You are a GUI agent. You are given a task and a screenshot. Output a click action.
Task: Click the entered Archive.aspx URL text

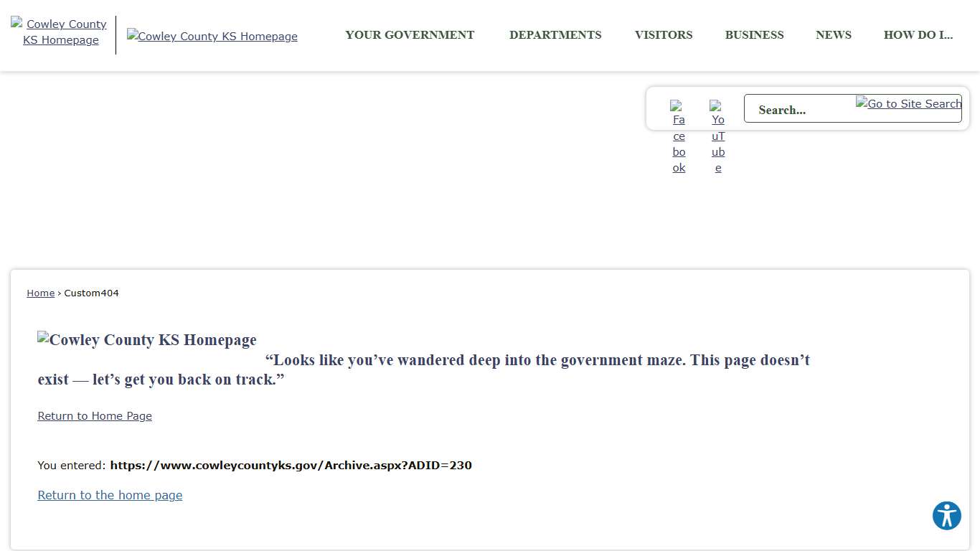pyautogui.click(x=291, y=465)
